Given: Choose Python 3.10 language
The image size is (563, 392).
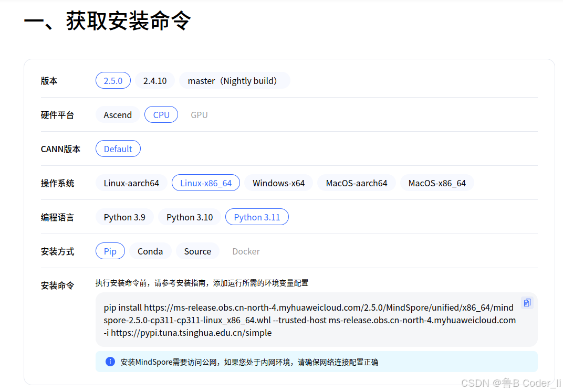Looking at the screenshot, I should (190, 217).
